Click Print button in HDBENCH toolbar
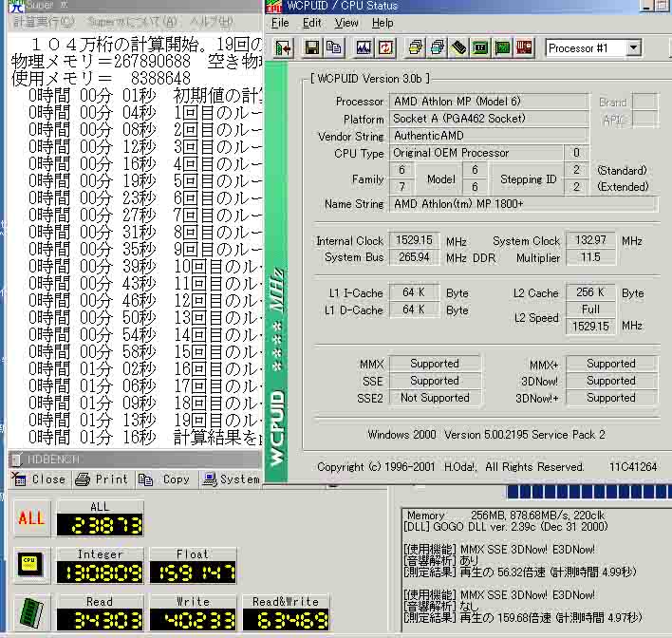Image resolution: width=672 pixels, height=638 pixels. 102,478
